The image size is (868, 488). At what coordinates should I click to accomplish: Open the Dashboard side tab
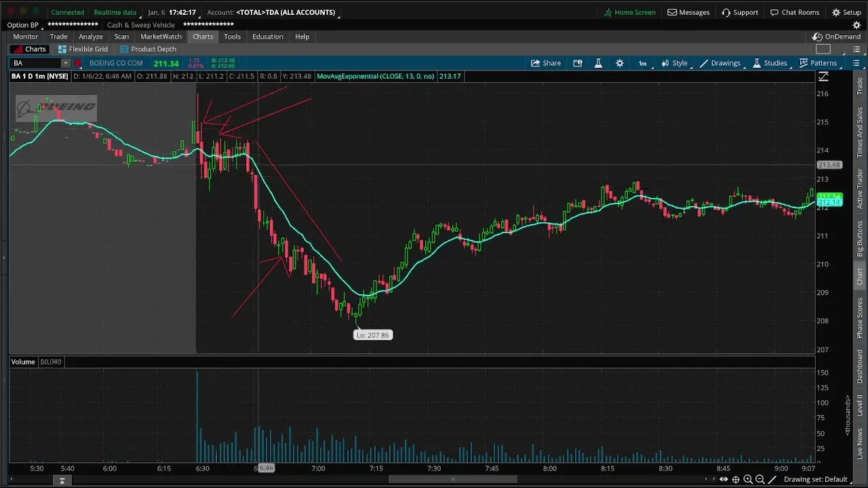coord(860,366)
